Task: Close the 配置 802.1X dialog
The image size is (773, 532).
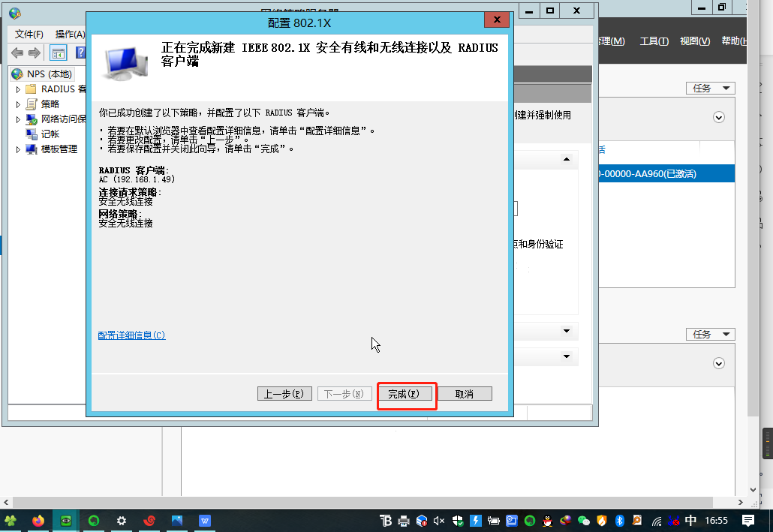Action: point(497,20)
